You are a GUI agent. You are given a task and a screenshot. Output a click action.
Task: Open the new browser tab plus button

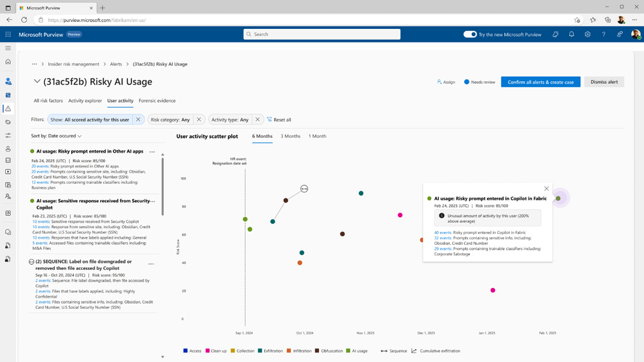(102, 8)
